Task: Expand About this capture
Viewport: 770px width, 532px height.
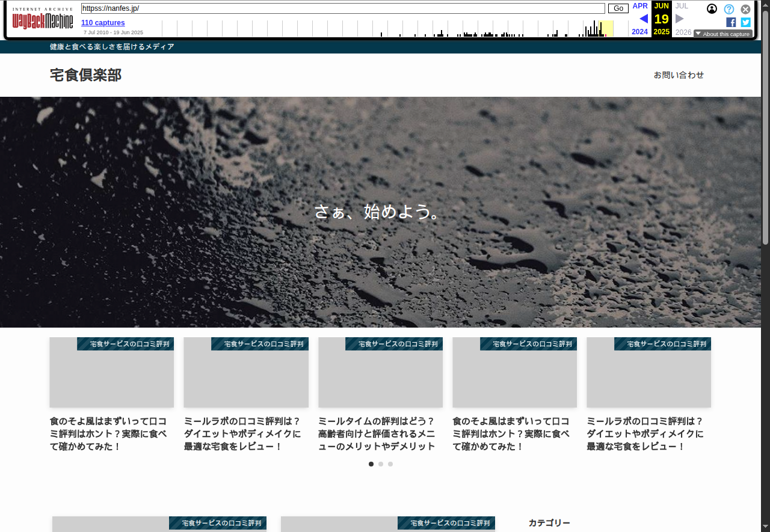Action: pyautogui.click(x=722, y=34)
